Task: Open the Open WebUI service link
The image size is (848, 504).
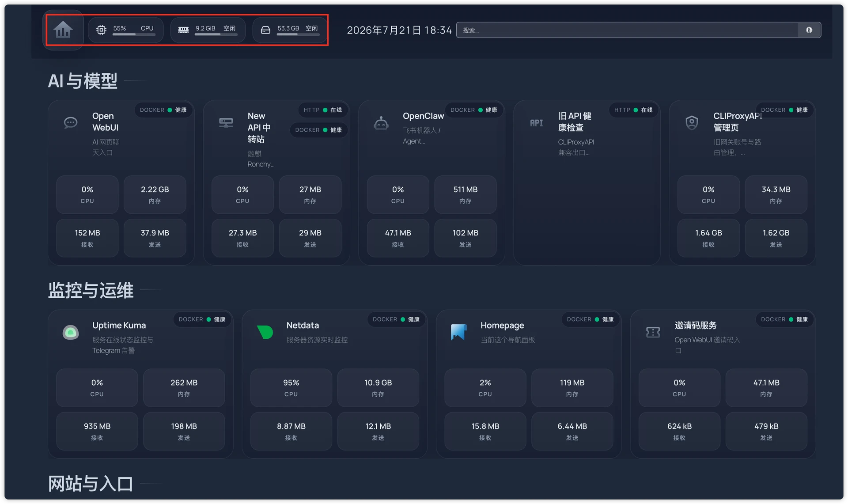Action: coord(105,121)
